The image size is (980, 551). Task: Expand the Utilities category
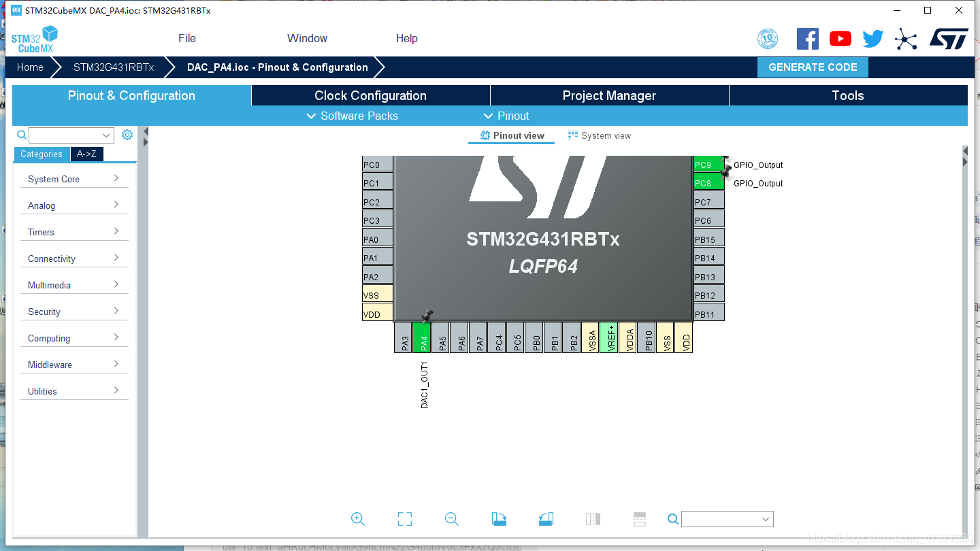coord(74,391)
